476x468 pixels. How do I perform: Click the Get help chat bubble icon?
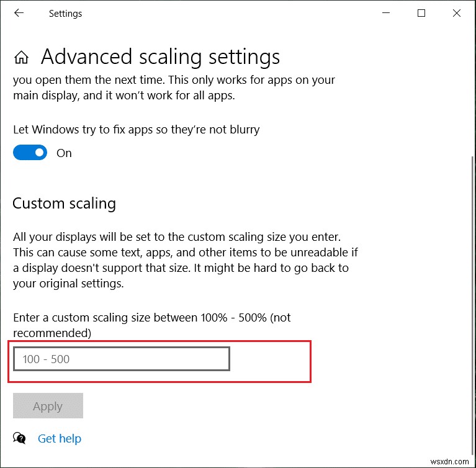pyautogui.click(x=19, y=438)
